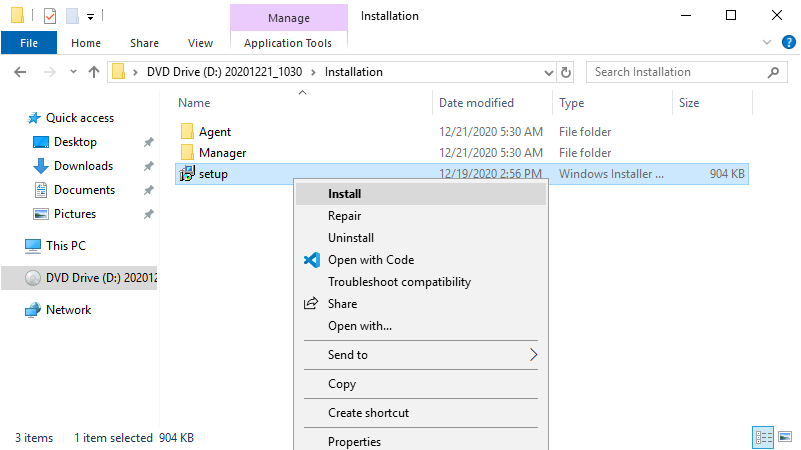Switch to details view layout
The image size is (801, 450).
[x=763, y=438]
